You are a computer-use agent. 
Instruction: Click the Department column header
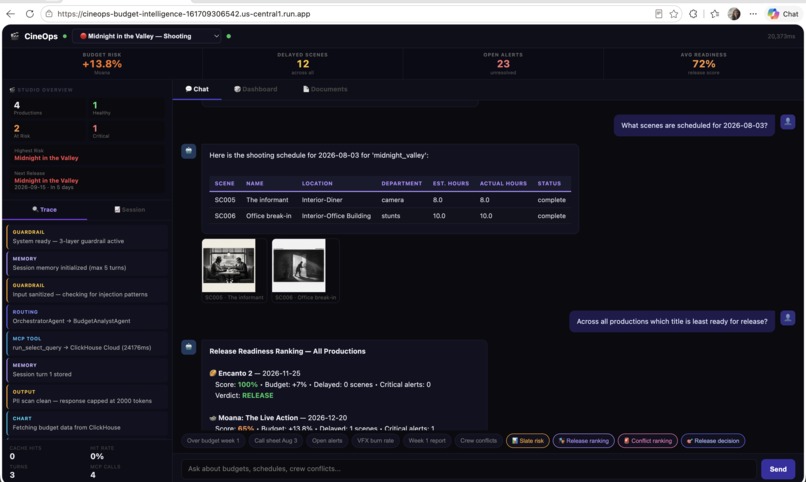point(401,183)
